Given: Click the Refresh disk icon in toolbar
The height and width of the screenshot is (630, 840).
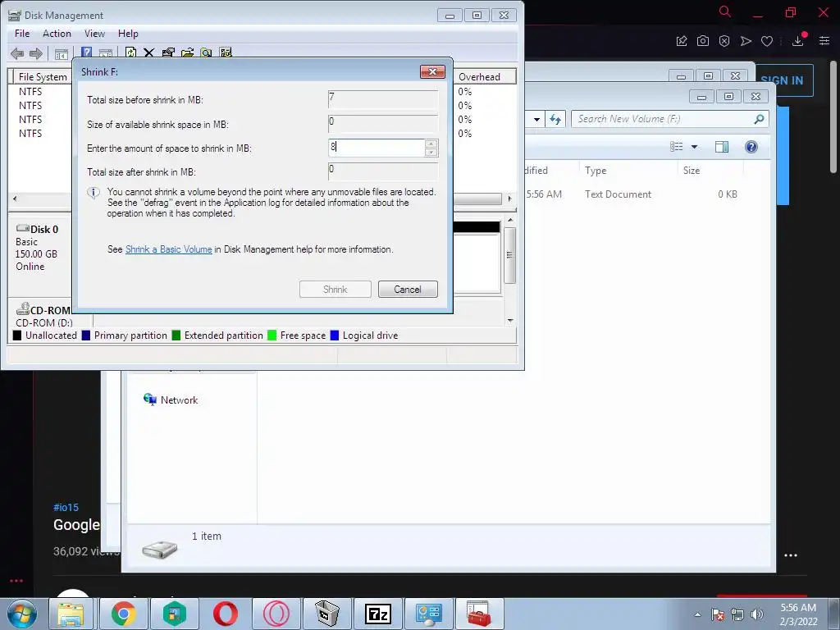Looking at the screenshot, I should click(130, 52).
